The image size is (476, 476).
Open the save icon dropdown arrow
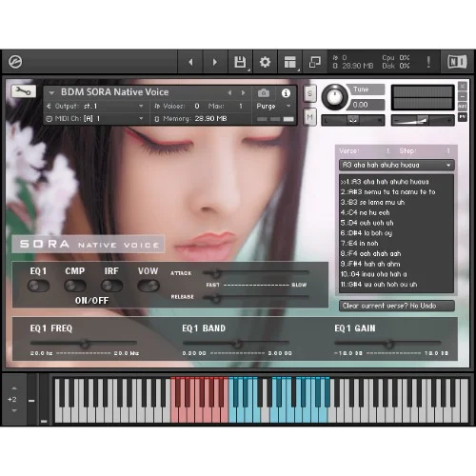pyautogui.click(x=249, y=69)
